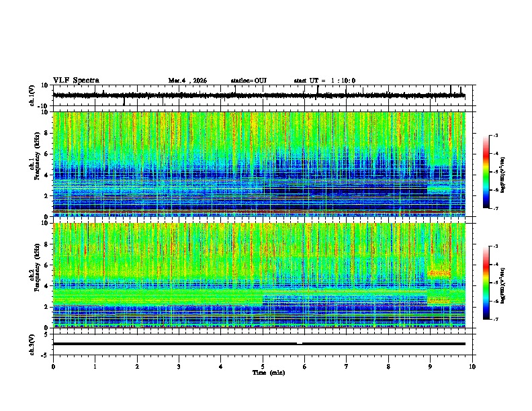This screenshot has width=532, height=411.
Task: Click the "ch.3(V)" axis label
Action: pyautogui.click(x=32, y=345)
